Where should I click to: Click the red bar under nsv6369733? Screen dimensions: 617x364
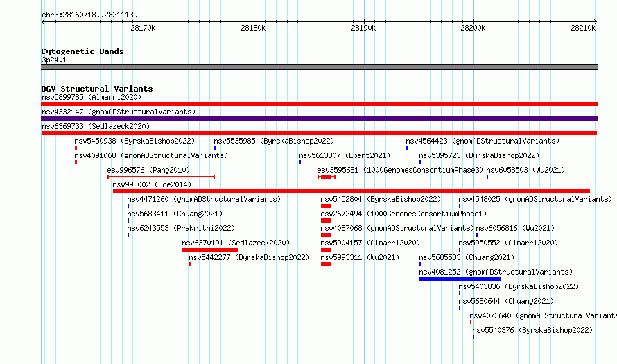[319, 133]
